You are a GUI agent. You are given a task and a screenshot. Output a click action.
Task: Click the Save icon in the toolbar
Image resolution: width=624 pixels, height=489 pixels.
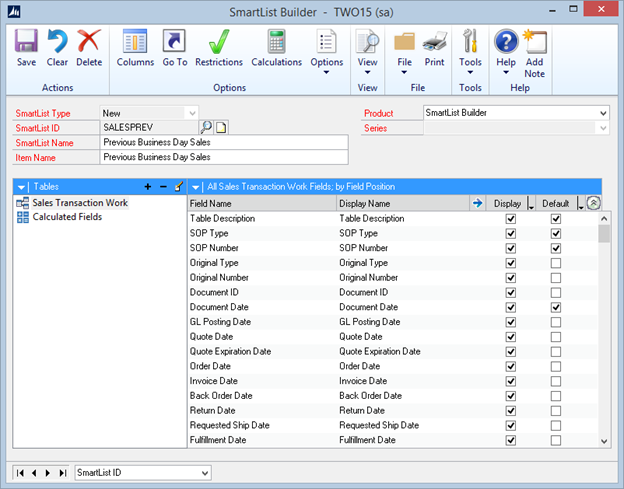tap(26, 41)
